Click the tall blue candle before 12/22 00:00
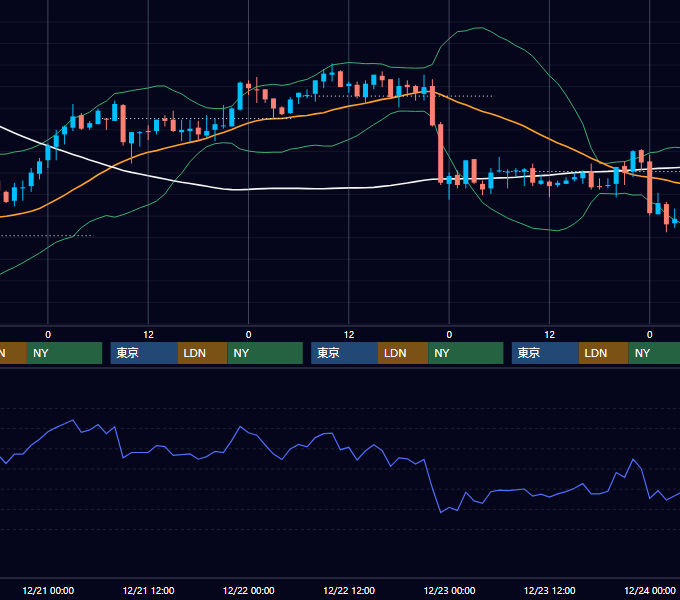680x600 pixels. click(x=240, y=96)
